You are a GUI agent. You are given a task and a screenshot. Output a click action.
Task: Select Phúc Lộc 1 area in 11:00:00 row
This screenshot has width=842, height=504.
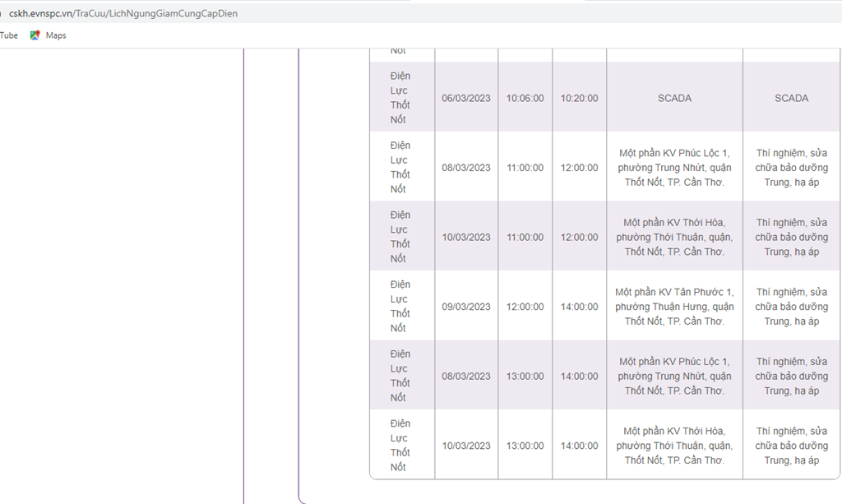tap(674, 168)
